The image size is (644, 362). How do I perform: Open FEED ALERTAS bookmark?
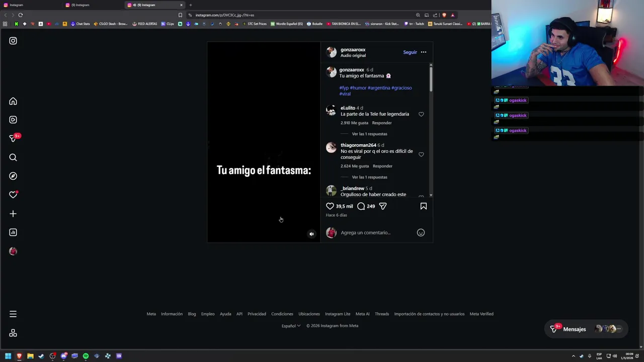pyautogui.click(x=145, y=24)
